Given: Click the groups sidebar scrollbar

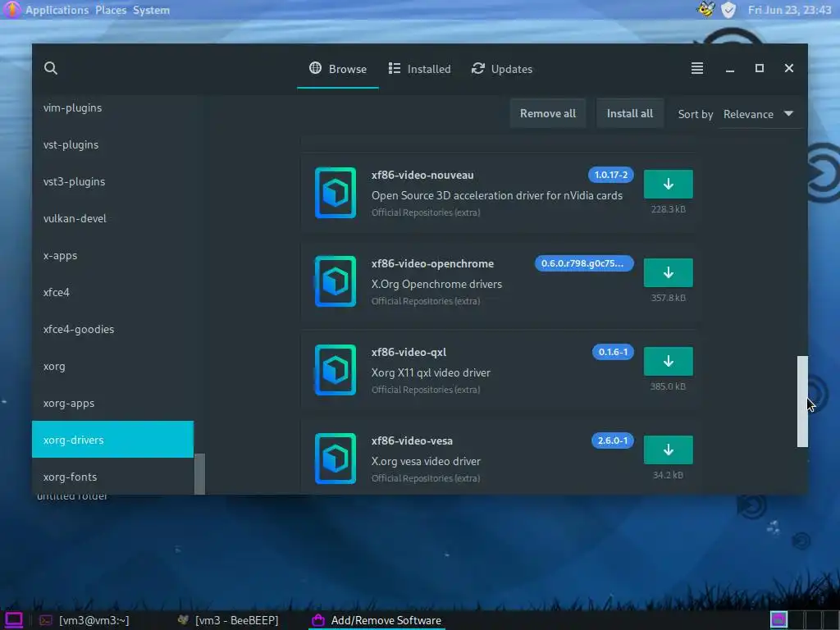Looking at the screenshot, I should click(x=199, y=473).
